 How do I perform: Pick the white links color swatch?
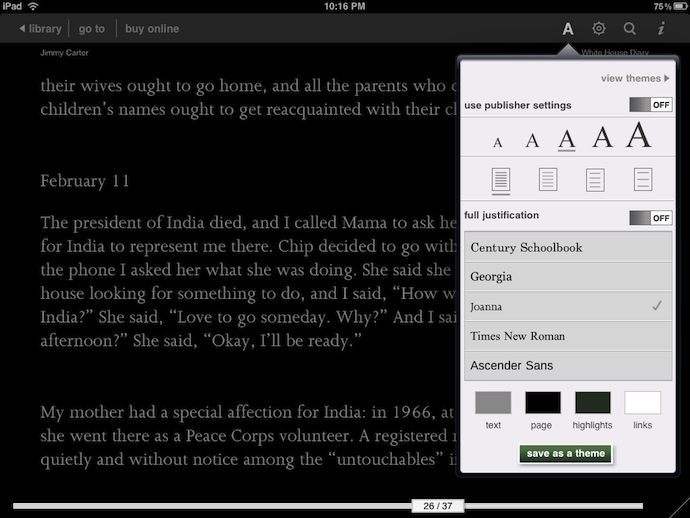tap(642, 402)
